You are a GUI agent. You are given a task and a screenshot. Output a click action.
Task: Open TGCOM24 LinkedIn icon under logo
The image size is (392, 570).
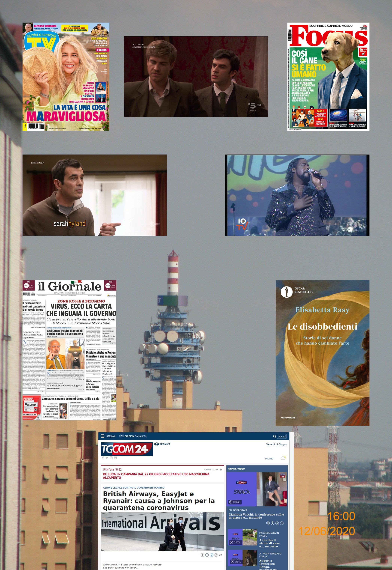click(x=115, y=458)
